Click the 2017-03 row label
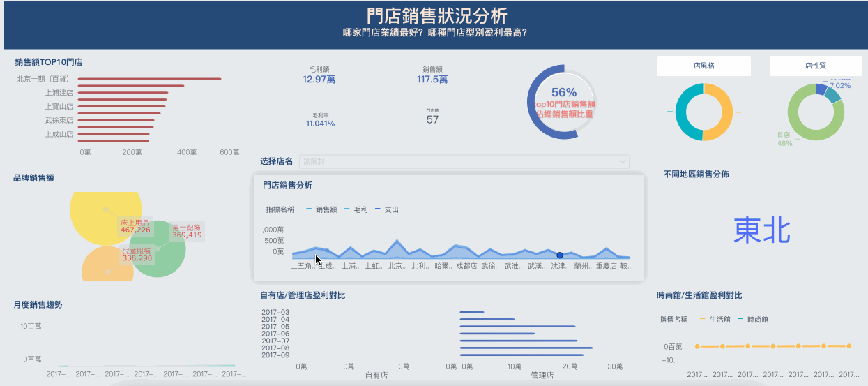This screenshot has width=868, height=386. 275,312
